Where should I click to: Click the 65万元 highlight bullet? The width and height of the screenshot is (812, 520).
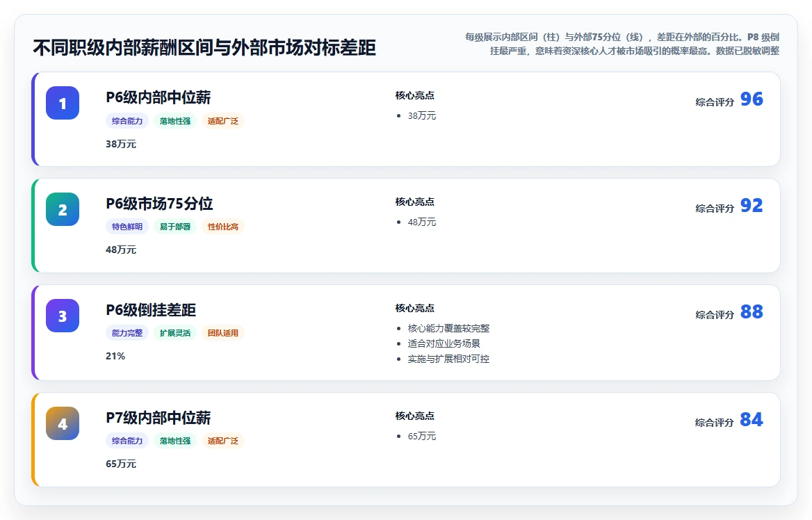(x=422, y=436)
